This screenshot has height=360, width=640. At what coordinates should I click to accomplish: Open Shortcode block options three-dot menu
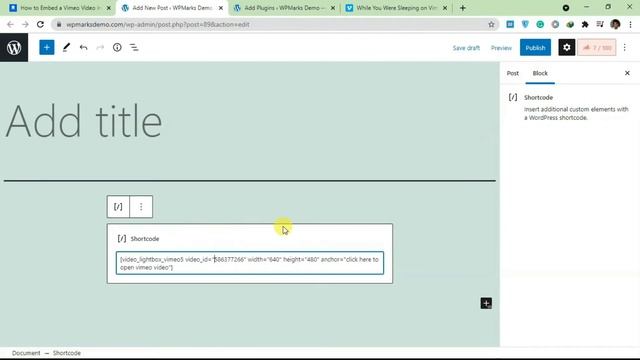click(141, 207)
